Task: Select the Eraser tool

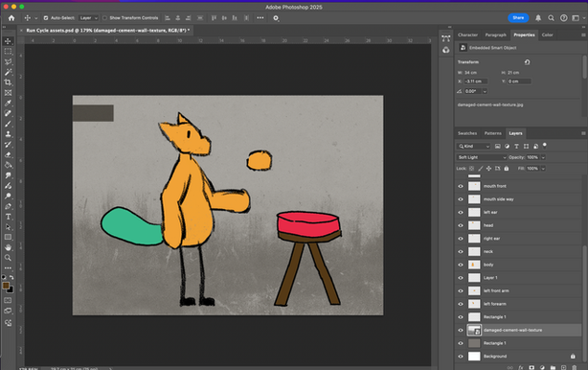Action: pyautogui.click(x=8, y=154)
